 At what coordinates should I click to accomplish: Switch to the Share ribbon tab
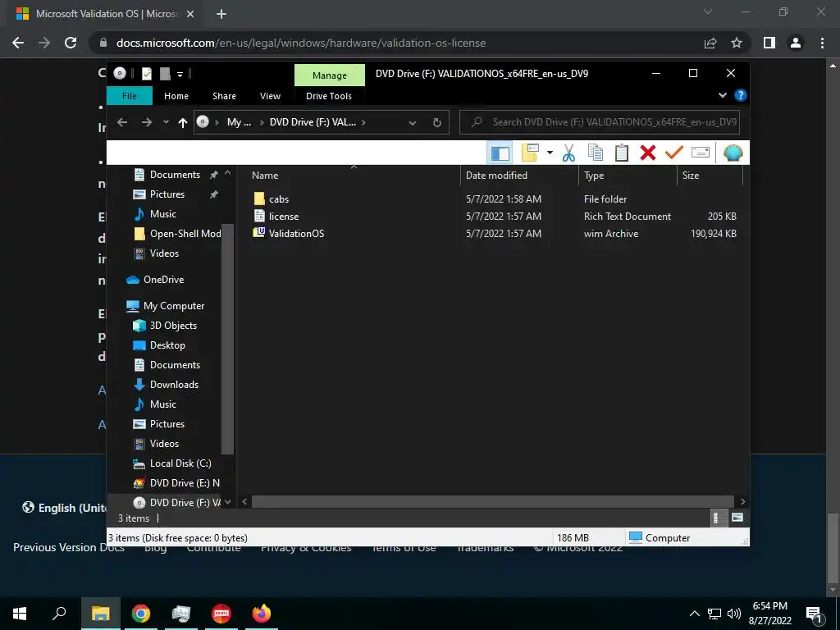point(224,96)
